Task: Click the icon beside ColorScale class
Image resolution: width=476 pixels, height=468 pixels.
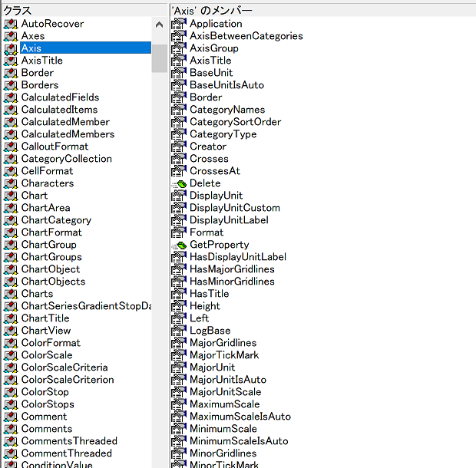Action: 11,355
